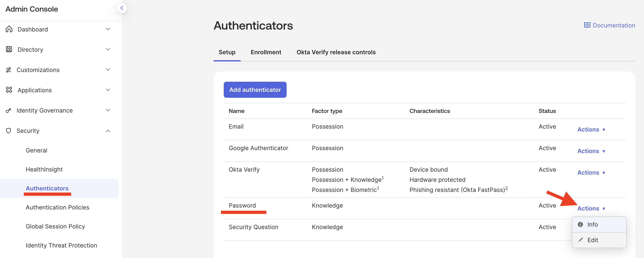Open HealthInsight under Security
This screenshot has height=258, width=644.
coord(44,169)
